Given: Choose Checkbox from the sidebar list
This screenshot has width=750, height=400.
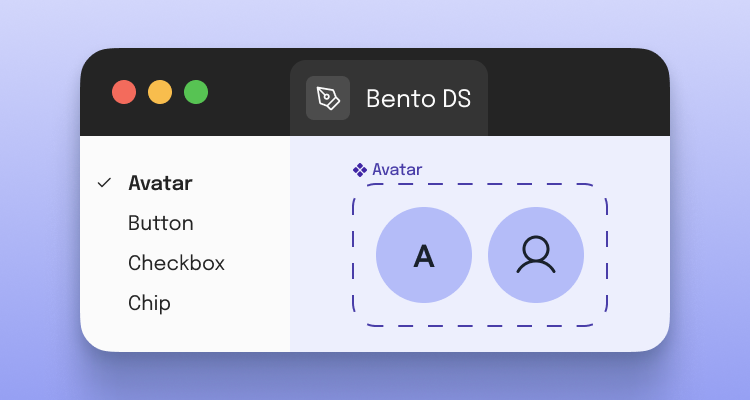Looking at the screenshot, I should point(176,263).
